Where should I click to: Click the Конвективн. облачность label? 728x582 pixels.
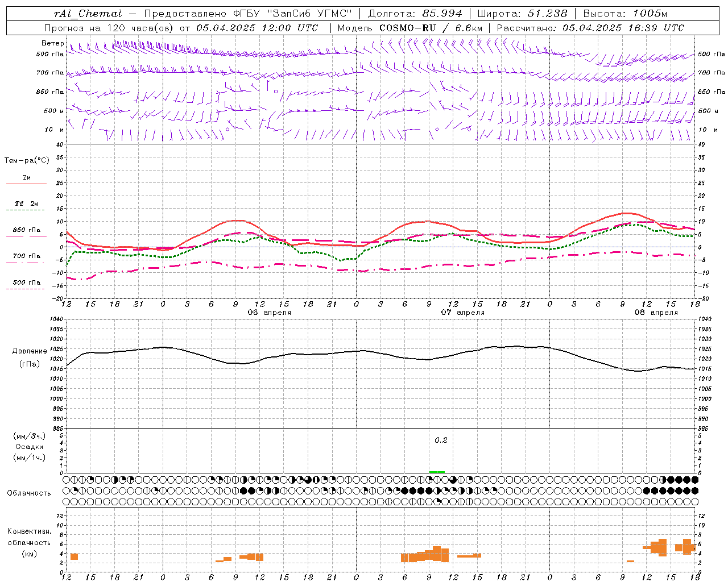(x=29, y=537)
